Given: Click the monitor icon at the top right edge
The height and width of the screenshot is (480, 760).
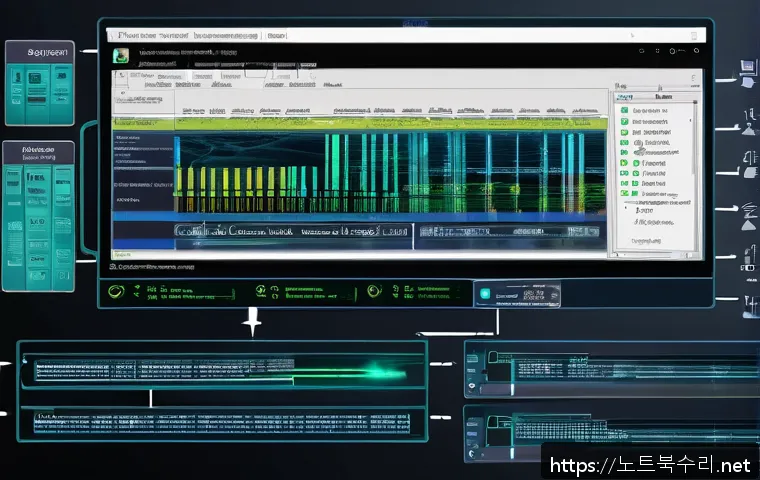Looking at the screenshot, I should tap(746, 68).
